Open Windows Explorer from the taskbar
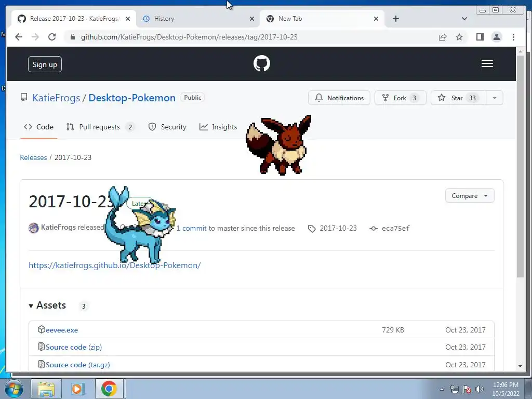 tap(46, 389)
